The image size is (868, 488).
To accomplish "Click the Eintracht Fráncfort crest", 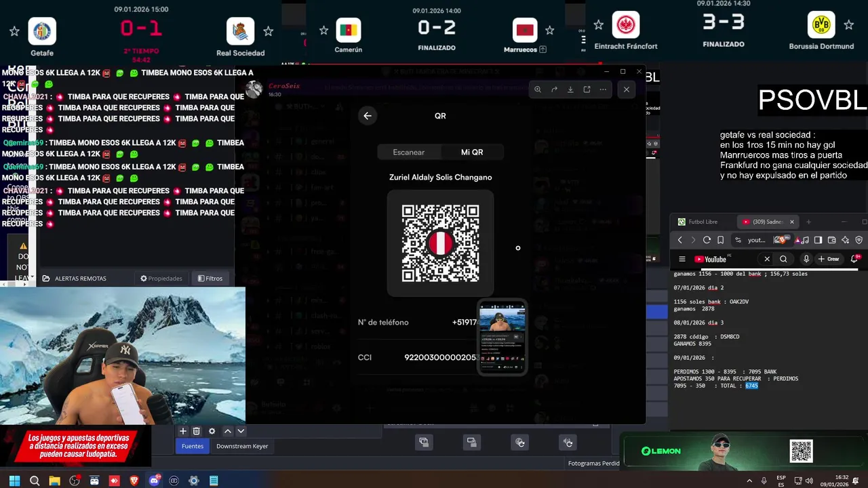I will (x=625, y=25).
